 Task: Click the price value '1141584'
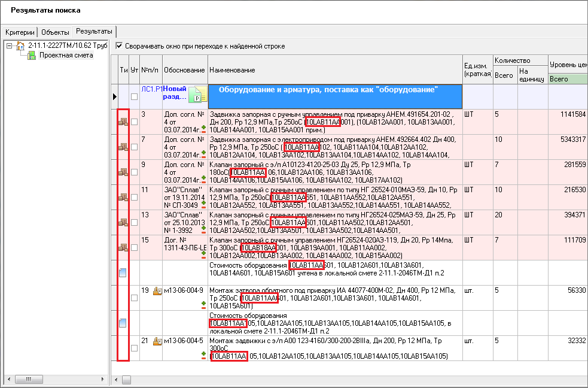pyautogui.click(x=573, y=114)
